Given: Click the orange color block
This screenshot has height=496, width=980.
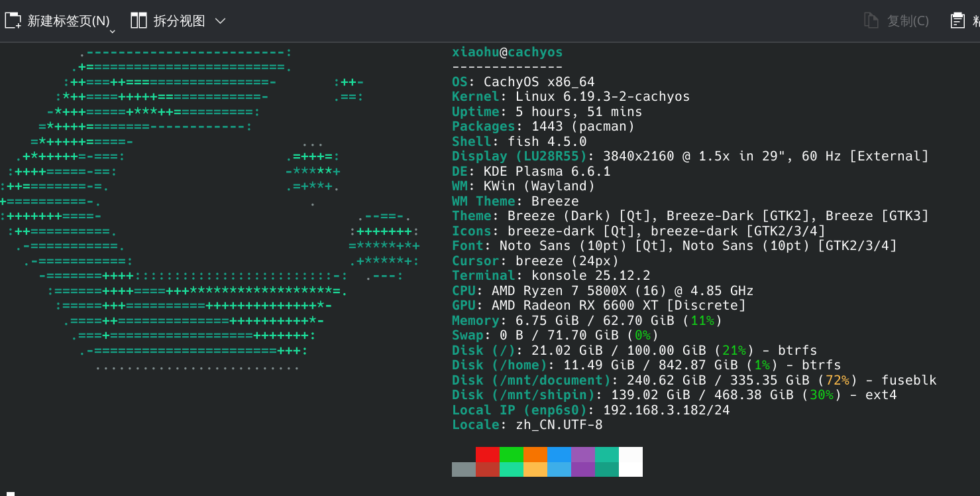Looking at the screenshot, I should [535, 454].
